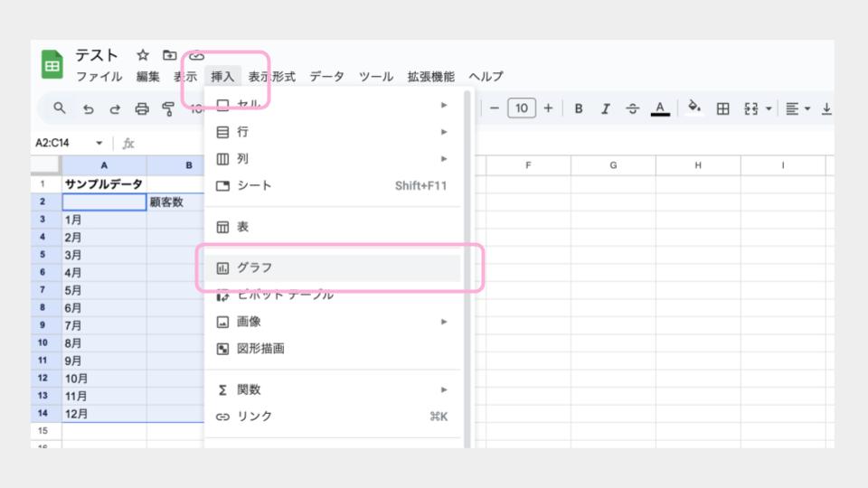868x488 pixels.
Task: Star the テスト spreadsheet
Action: [142, 56]
